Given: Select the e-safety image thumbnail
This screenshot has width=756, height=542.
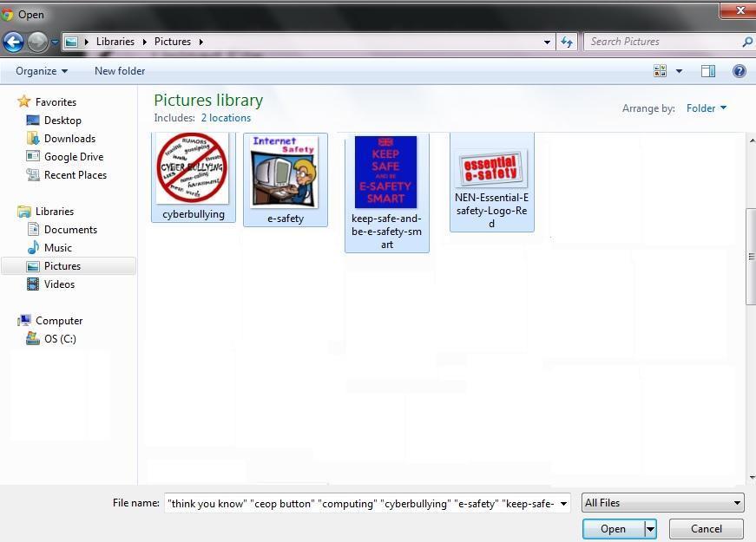Looking at the screenshot, I should 285,172.
